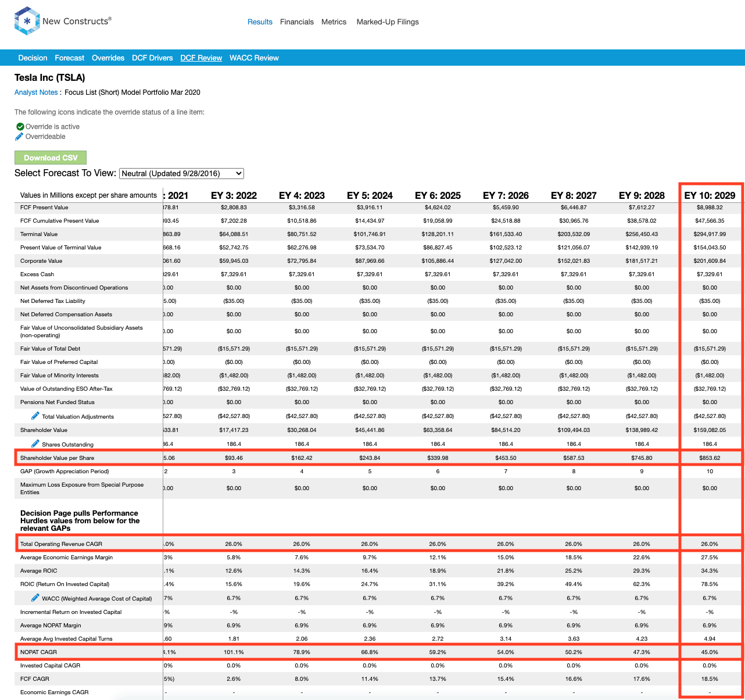The width and height of the screenshot is (745, 700).
Task: Click green checkmark Override is active icon
Action: pyautogui.click(x=20, y=126)
